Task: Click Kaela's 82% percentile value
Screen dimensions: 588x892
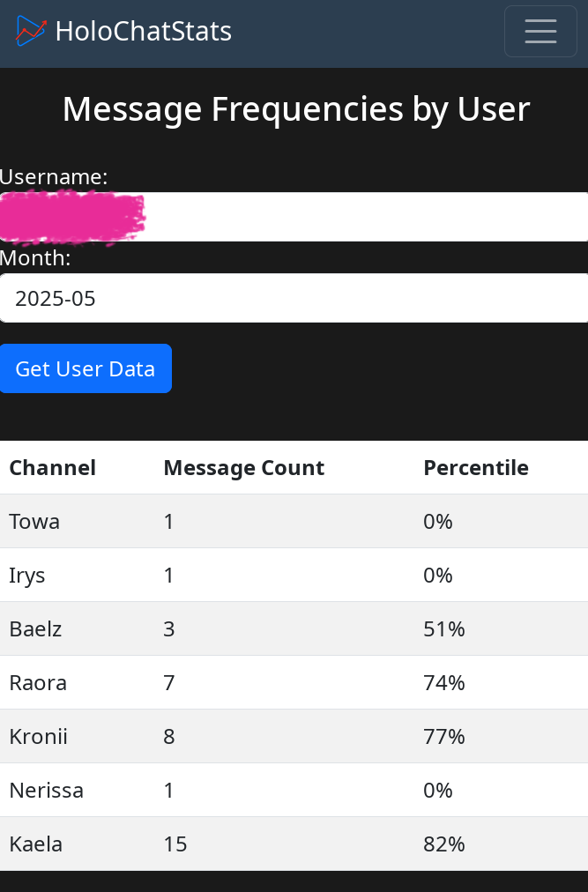Action: coord(444,844)
